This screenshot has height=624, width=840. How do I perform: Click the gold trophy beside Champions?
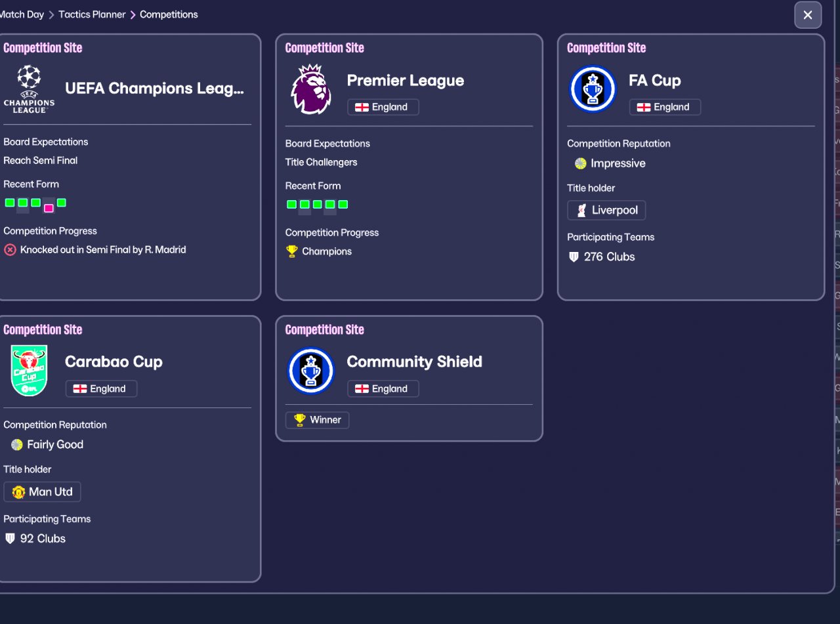(x=292, y=251)
